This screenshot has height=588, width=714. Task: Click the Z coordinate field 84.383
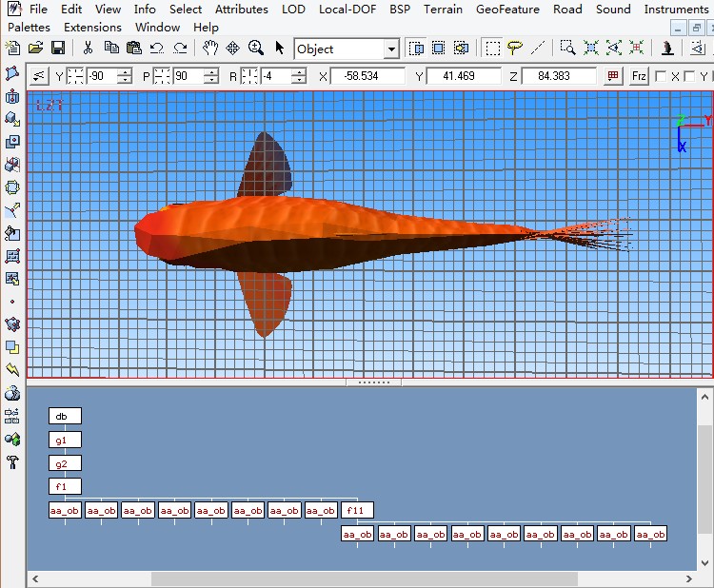point(559,76)
